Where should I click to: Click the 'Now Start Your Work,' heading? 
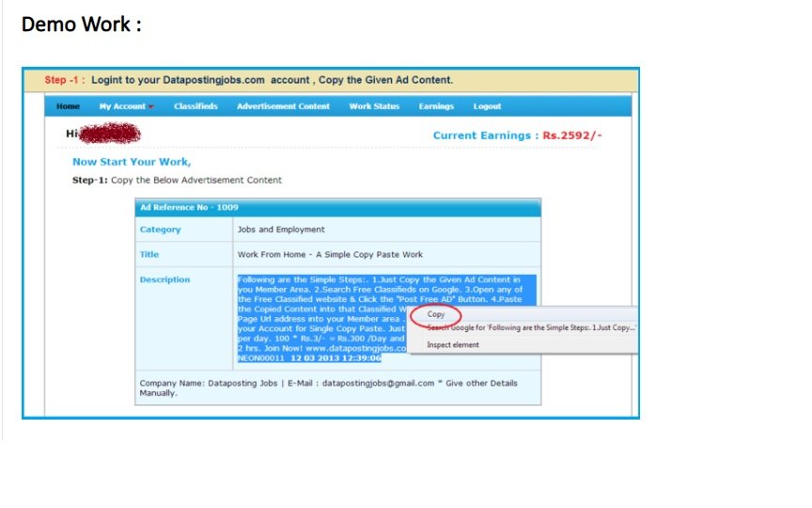(x=132, y=162)
